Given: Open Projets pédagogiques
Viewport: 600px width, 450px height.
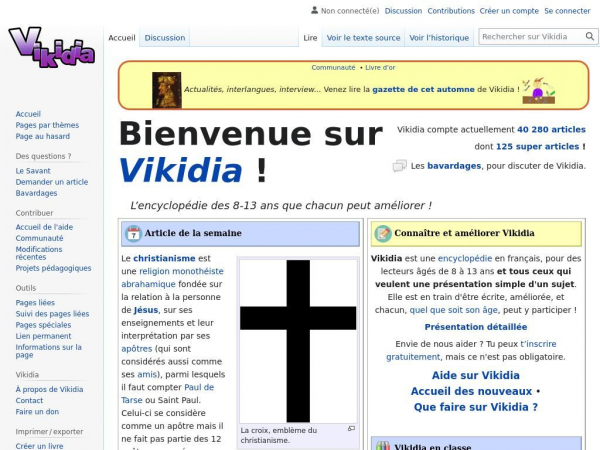Looking at the screenshot, I should [53, 268].
